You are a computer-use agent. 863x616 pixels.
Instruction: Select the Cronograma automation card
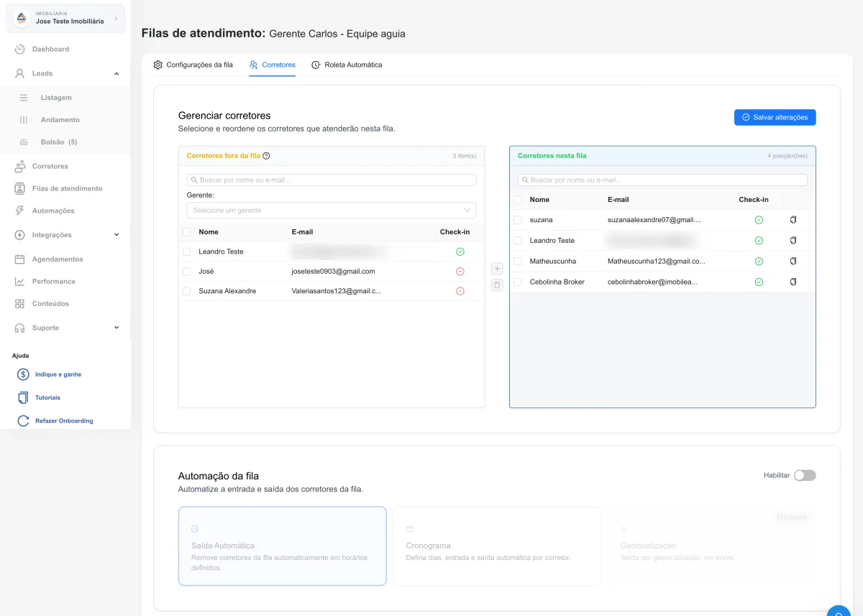[x=497, y=546]
